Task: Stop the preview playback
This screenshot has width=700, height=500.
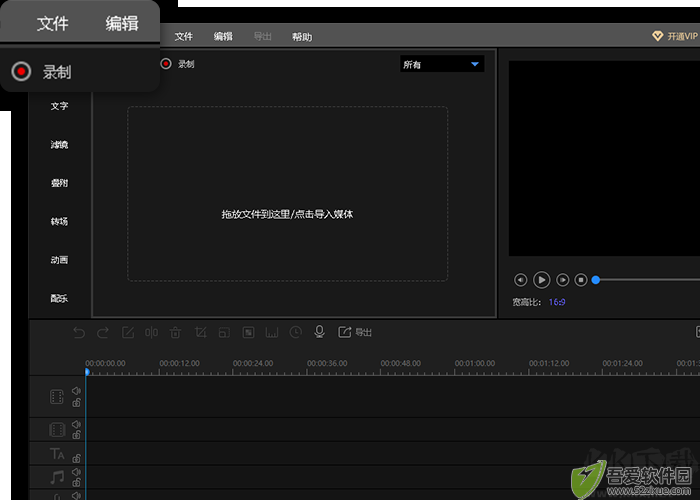Action: tap(581, 280)
